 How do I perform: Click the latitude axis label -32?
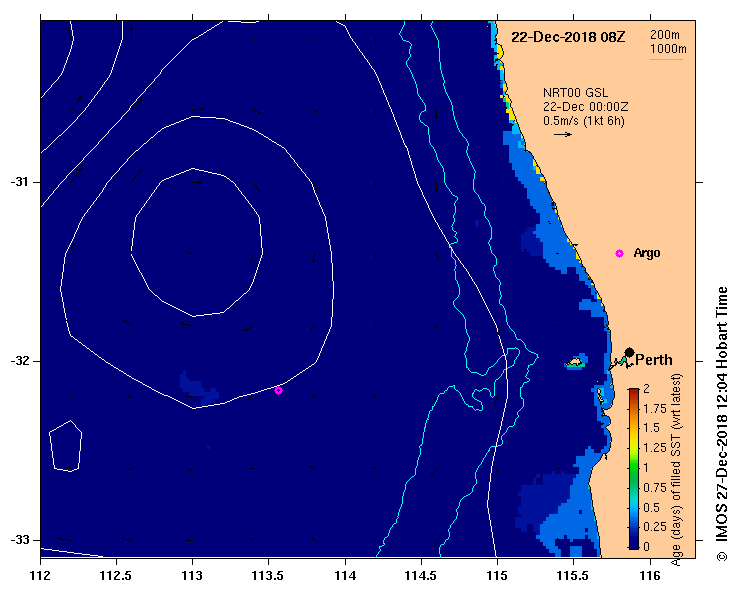pyautogui.click(x=19, y=361)
